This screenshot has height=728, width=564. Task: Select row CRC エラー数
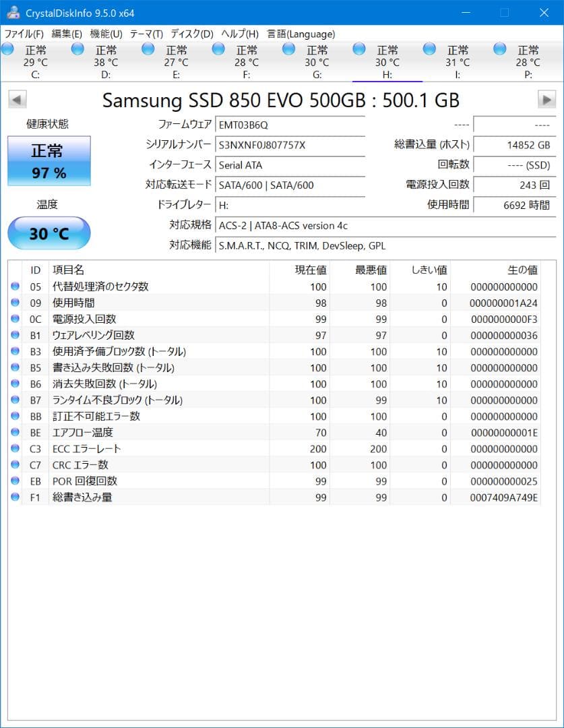click(x=274, y=464)
